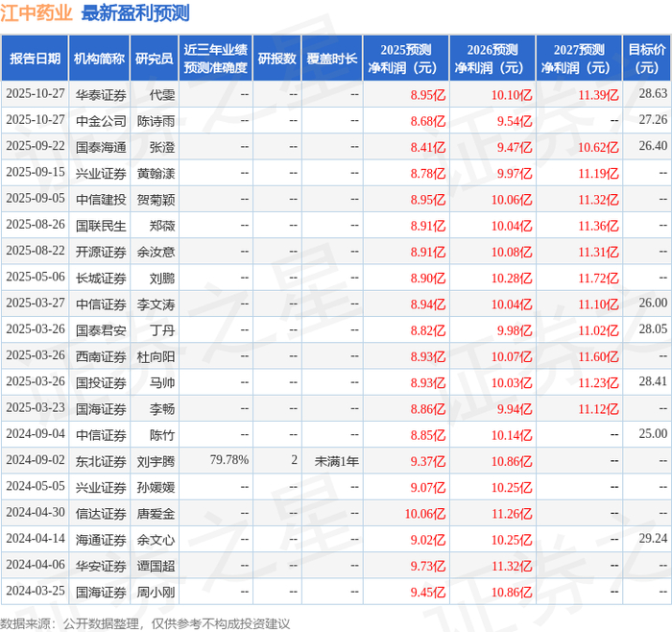Select 东北证券 institution cell
672x632 pixels.
101,461
